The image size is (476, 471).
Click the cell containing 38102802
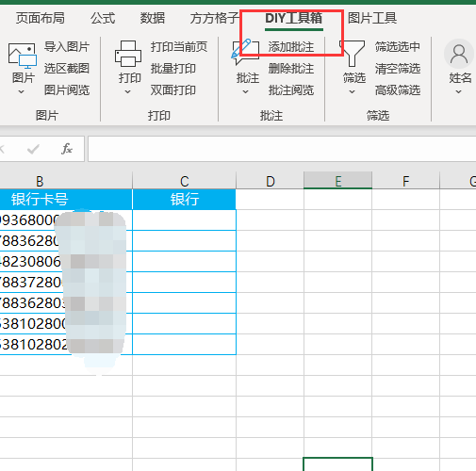coord(66,345)
